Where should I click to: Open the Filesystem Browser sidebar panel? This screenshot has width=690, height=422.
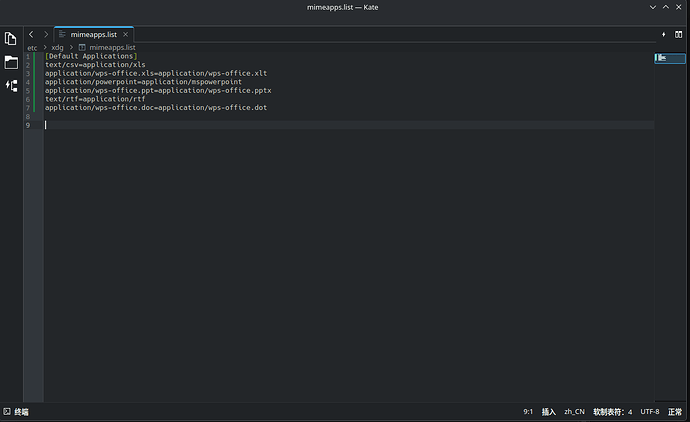tap(11, 62)
